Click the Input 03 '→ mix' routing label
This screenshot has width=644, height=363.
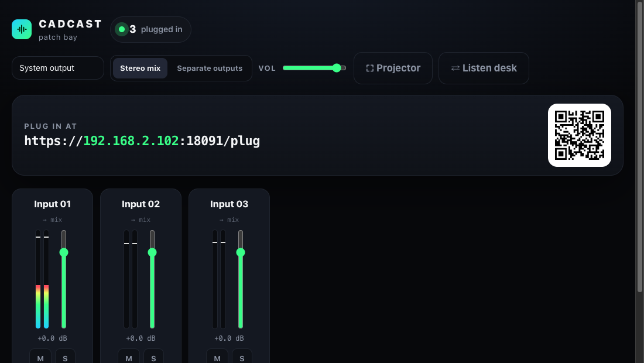tap(229, 220)
